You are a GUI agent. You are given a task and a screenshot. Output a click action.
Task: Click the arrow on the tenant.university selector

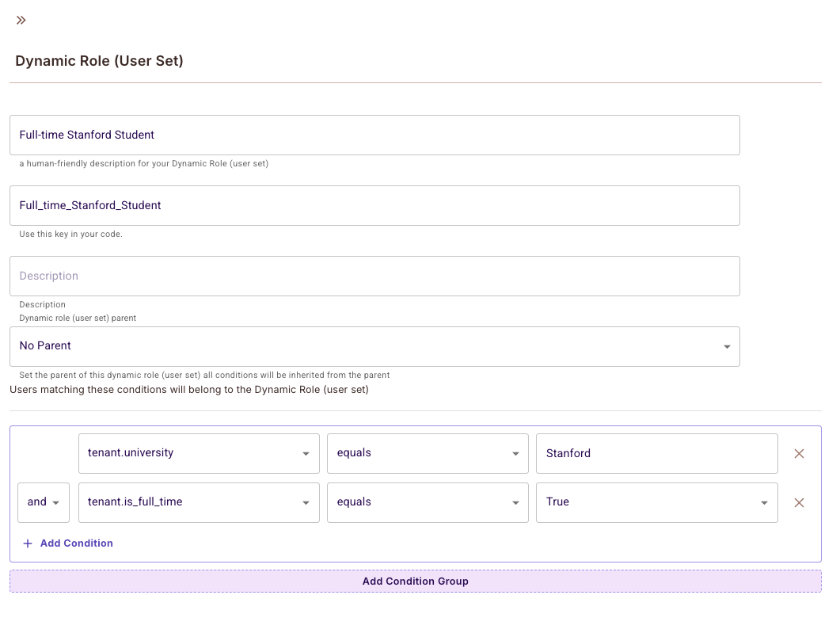tap(306, 453)
